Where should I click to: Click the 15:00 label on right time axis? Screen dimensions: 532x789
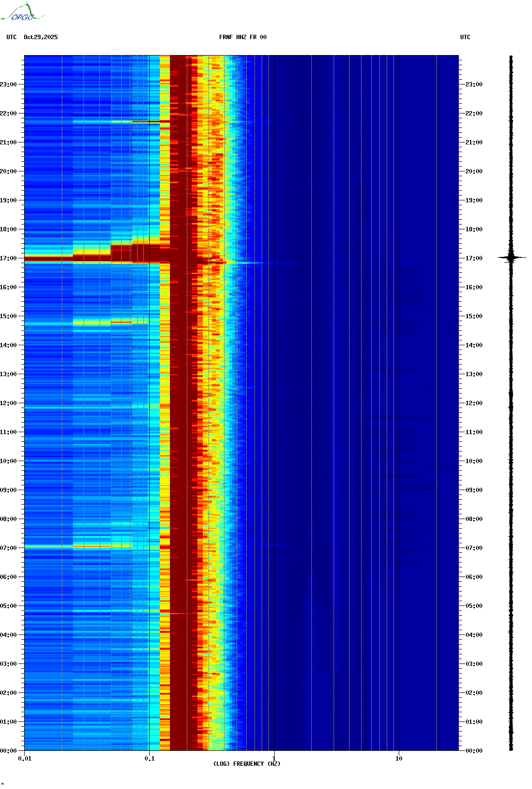pyautogui.click(x=474, y=316)
